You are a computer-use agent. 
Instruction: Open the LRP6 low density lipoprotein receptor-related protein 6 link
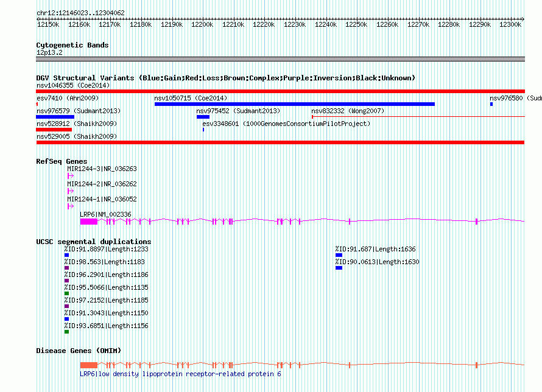(x=180, y=374)
